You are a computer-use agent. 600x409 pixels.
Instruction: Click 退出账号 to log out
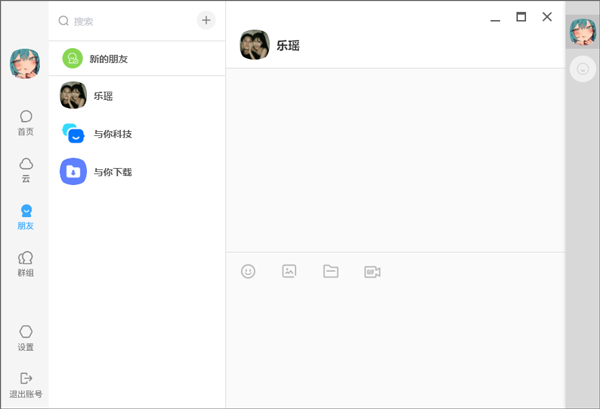pos(26,385)
